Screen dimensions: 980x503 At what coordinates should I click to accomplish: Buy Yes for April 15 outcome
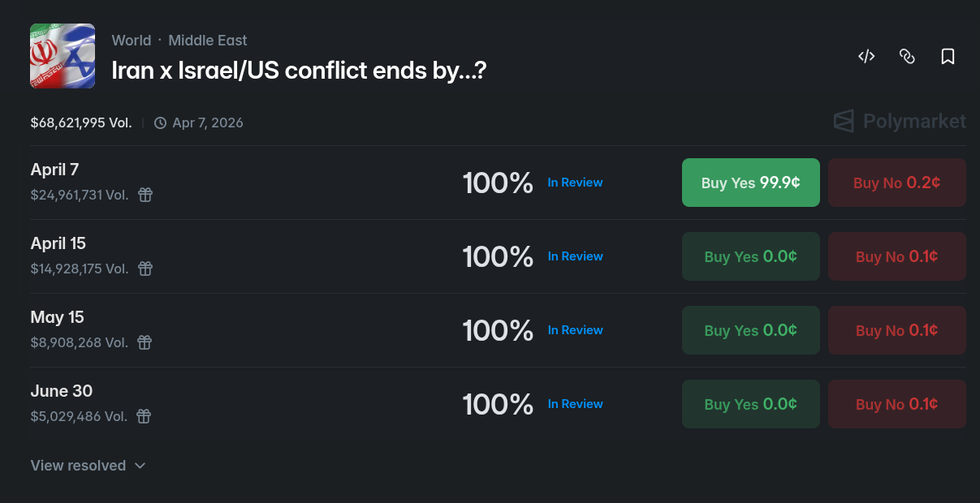point(751,256)
